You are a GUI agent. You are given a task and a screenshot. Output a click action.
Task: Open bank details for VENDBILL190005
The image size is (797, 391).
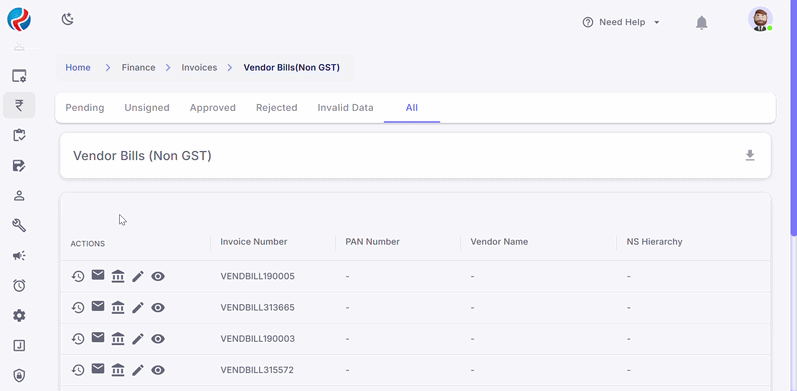(118, 276)
